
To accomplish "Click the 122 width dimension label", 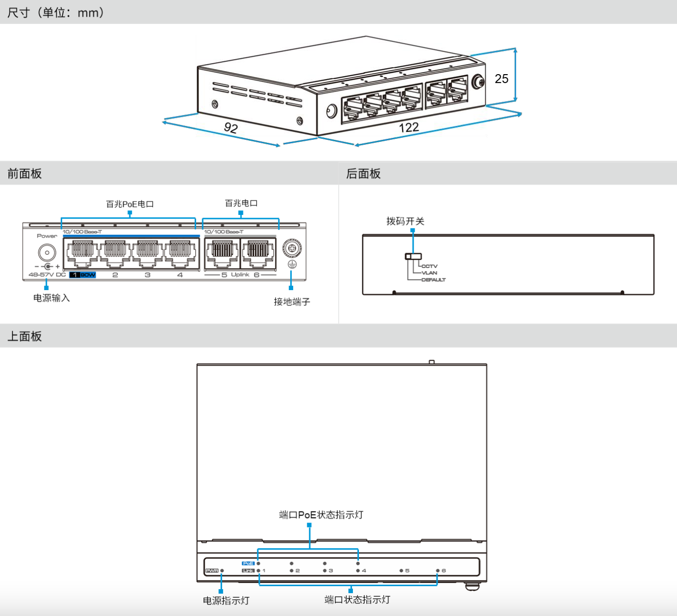I will [409, 127].
